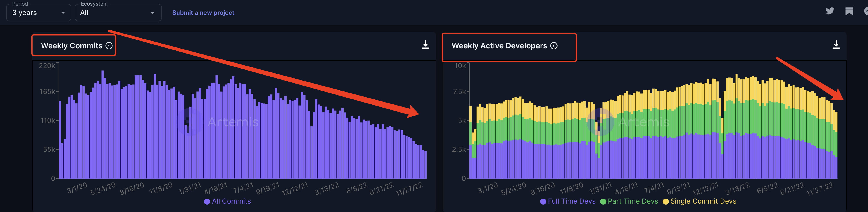The width and height of the screenshot is (868, 212).
Task: Click the Substack bookmark icon in header
Action: pos(849,11)
